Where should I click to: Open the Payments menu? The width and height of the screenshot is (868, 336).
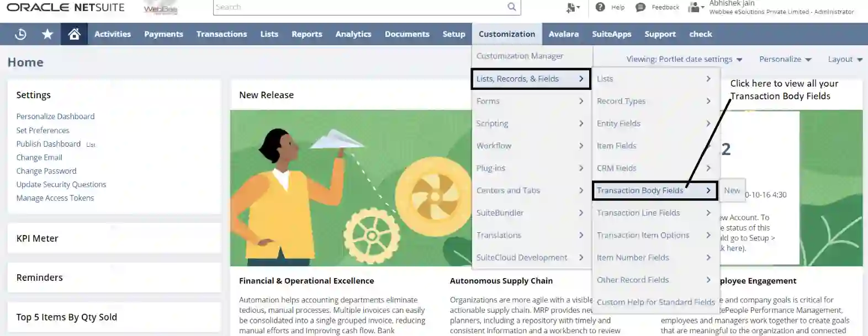(x=163, y=34)
